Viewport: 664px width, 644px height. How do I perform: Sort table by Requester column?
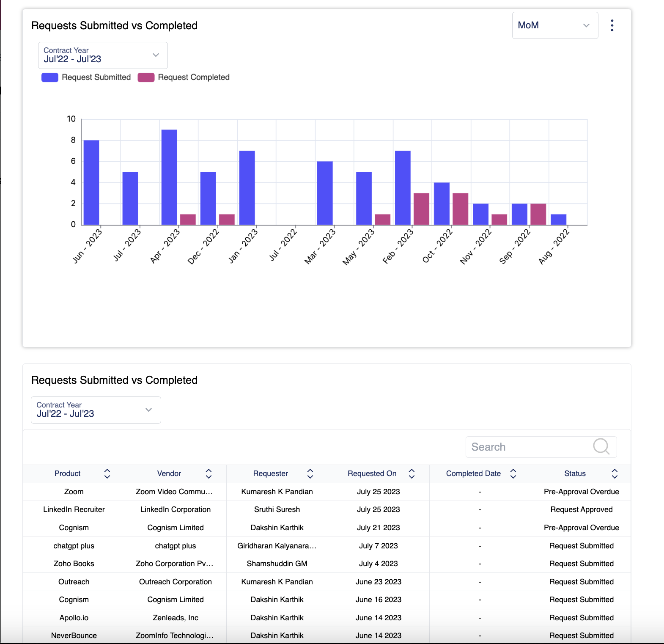pos(310,473)
